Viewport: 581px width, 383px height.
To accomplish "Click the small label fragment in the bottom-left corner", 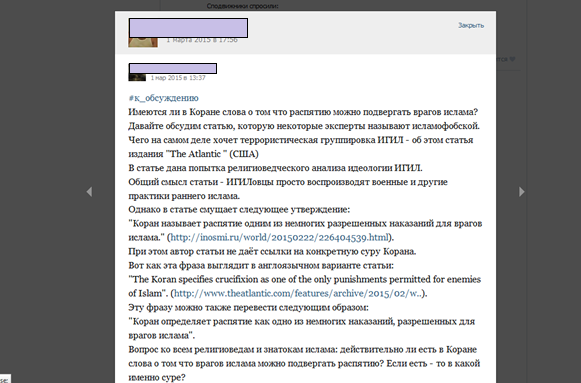I will click(x=5, y=379).
